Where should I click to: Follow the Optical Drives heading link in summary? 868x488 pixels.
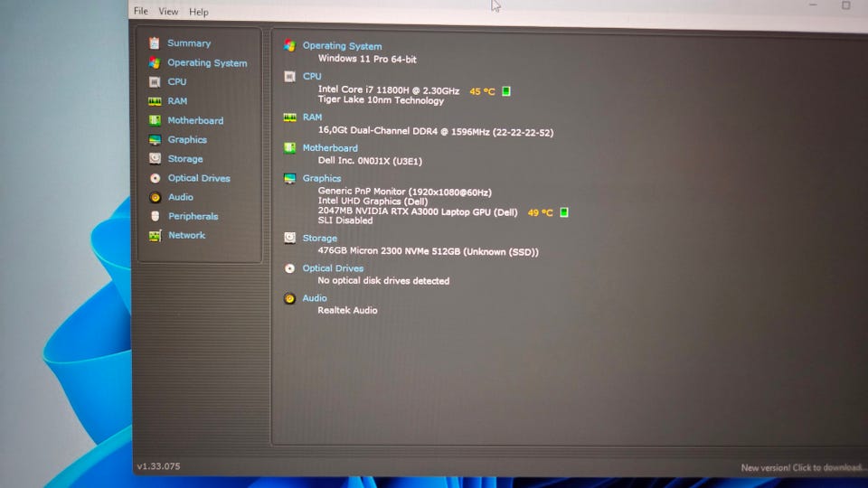(333, 268)
